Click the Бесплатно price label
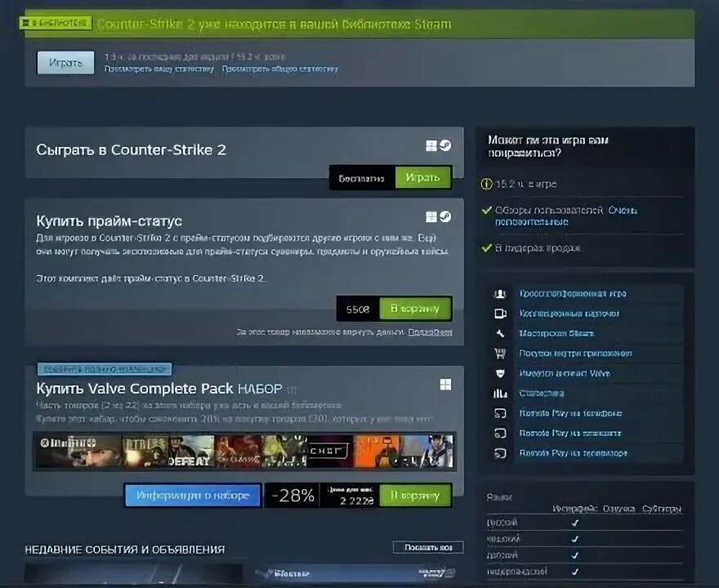 tap(361, 178)
